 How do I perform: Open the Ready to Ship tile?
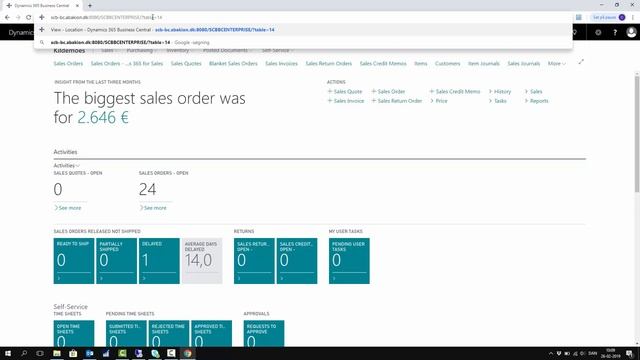pyautogui.click(x=74, y=261)
